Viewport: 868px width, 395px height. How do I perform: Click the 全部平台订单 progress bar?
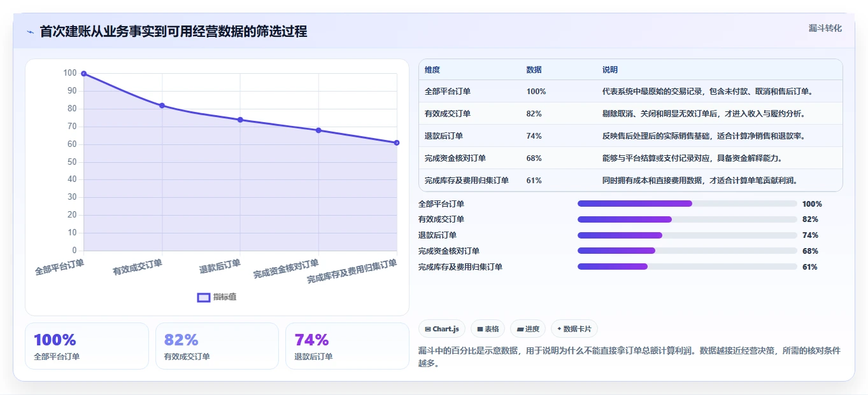point(687,204)
